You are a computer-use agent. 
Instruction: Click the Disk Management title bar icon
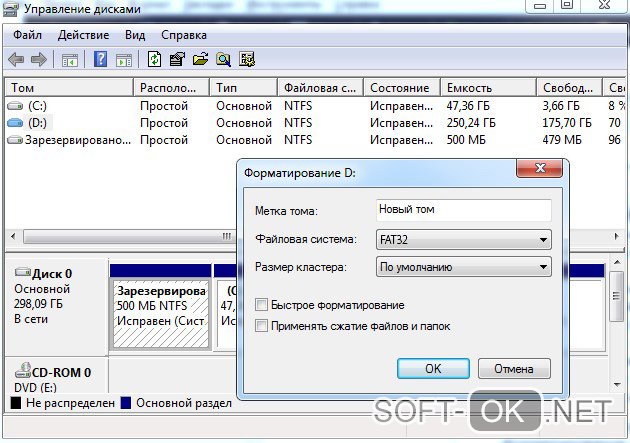[x=10, y=9]
